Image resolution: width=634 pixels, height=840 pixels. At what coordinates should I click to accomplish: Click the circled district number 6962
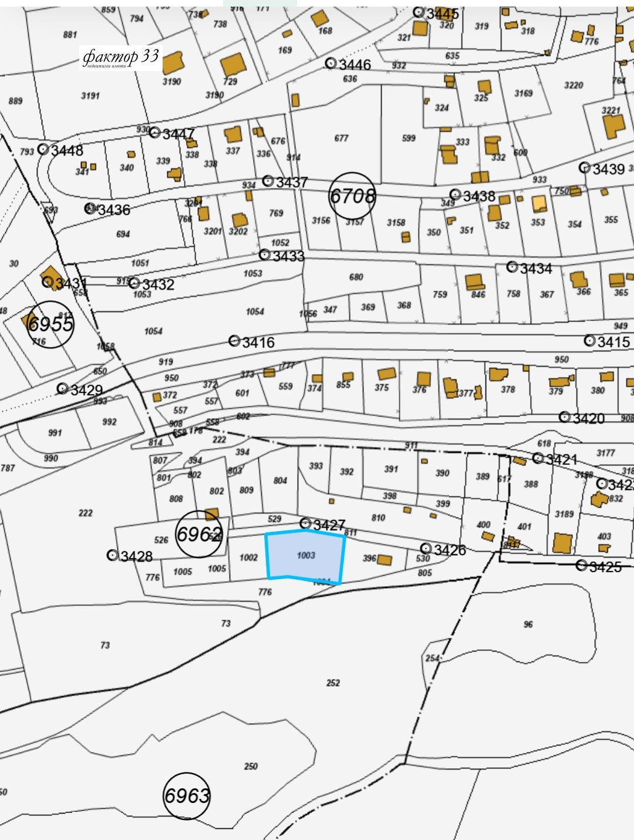(x=200, y=534)
